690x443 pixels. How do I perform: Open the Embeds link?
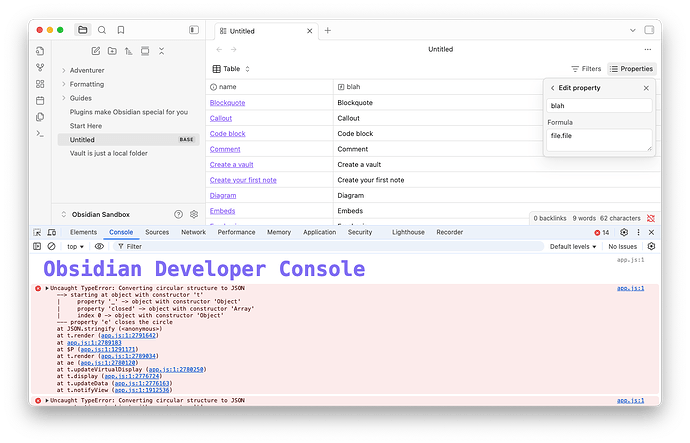(x=222, y=211)
